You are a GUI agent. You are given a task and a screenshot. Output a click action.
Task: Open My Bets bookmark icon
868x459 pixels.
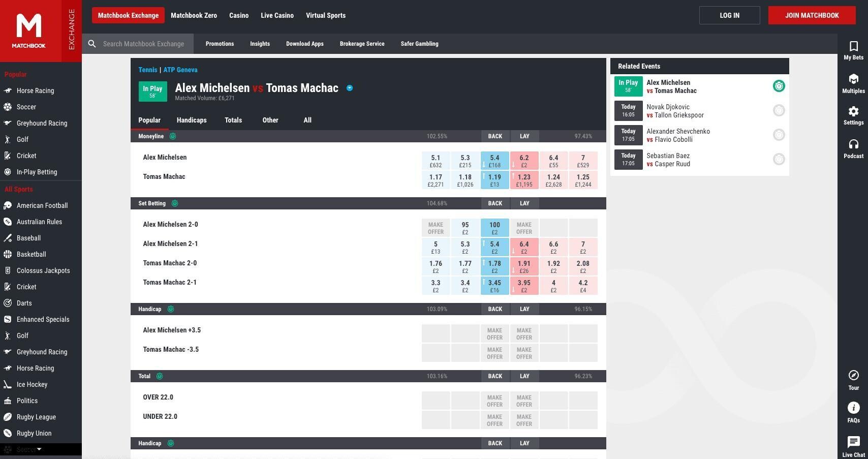click(x=853, y=46)
